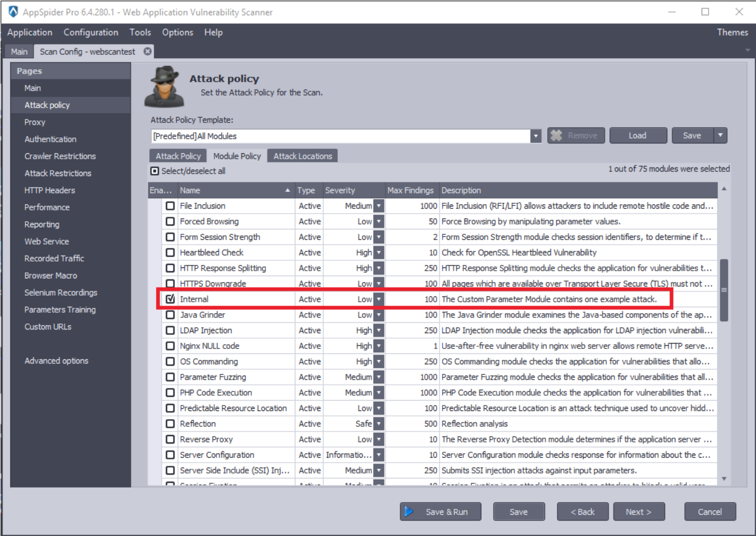
Task: Toggle Select/deselect all checkbox
Action: tap(155, 171)
